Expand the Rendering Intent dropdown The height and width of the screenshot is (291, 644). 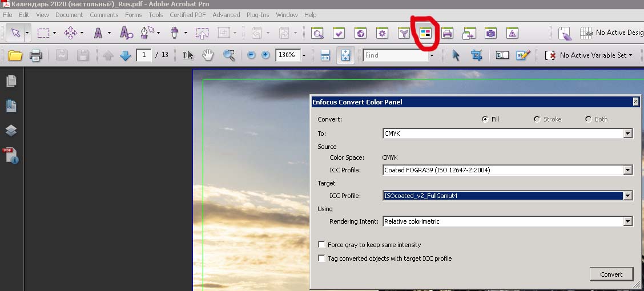[627, 221]
